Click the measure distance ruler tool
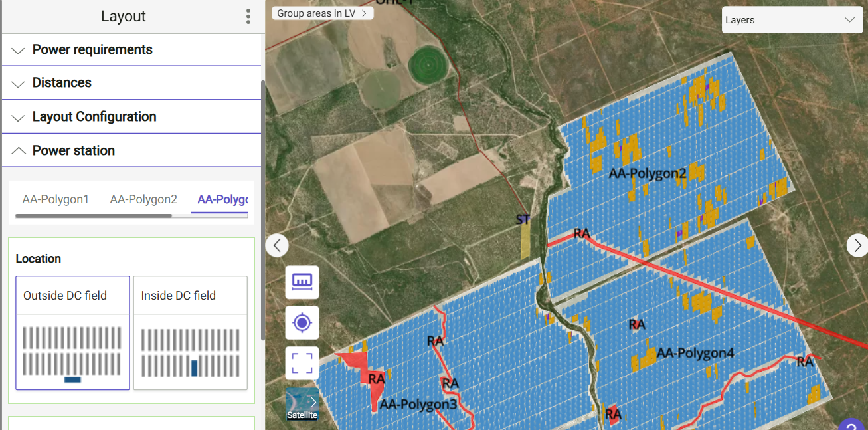868x430 pixels. click(302, 282)
